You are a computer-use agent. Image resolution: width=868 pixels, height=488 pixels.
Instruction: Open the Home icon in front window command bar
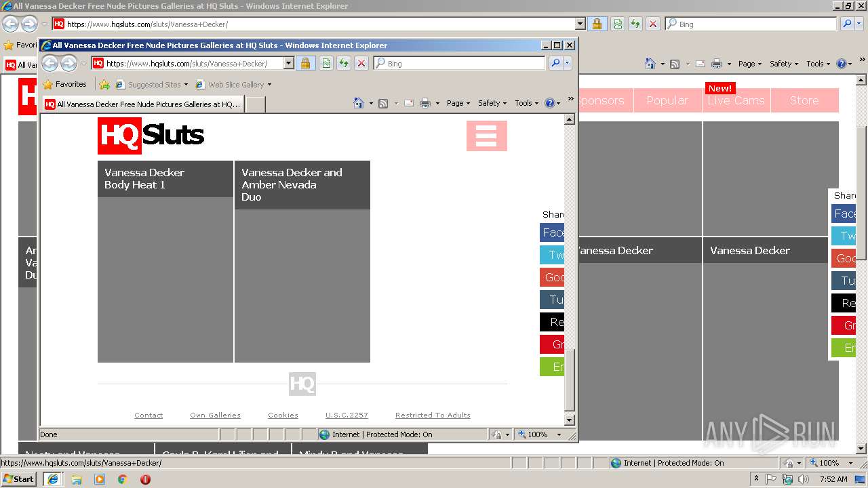(359, 103)
